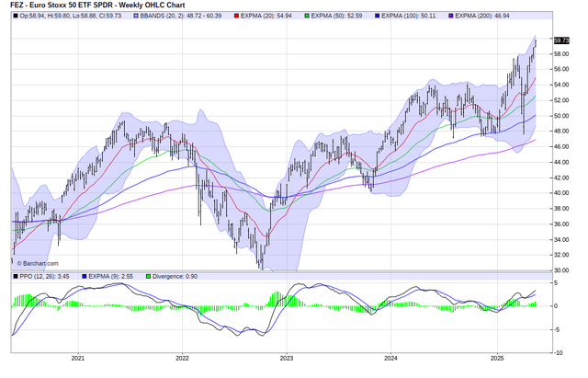This screenshot has height=378, width=588.
Task: Click the 58.00 price axis label
Action: pyautogui.click(x=561, y=54)
